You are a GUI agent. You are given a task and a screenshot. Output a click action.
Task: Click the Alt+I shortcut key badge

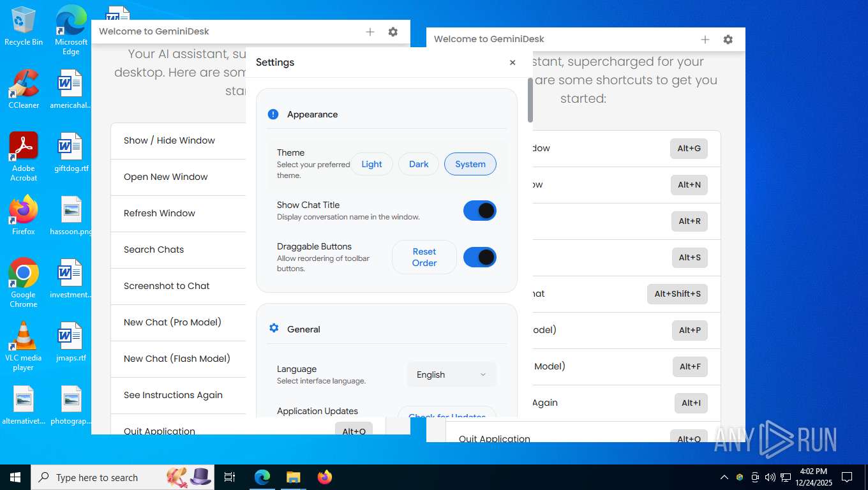click(x=691, y=403)
